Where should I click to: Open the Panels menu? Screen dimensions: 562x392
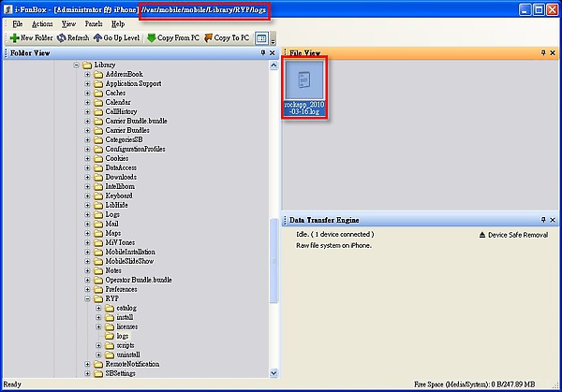(x=94, y=22)
